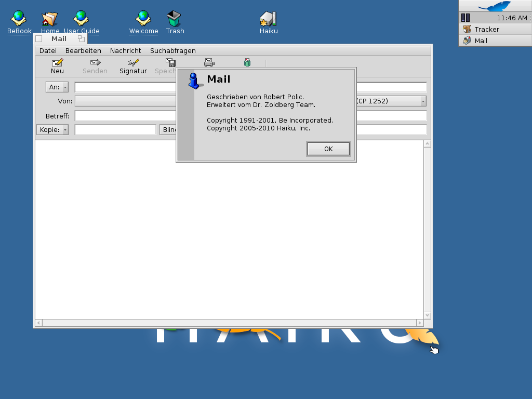Expand the An: recipient dropdown
Screen dimensions: 532x399
[x=57, y=87]
